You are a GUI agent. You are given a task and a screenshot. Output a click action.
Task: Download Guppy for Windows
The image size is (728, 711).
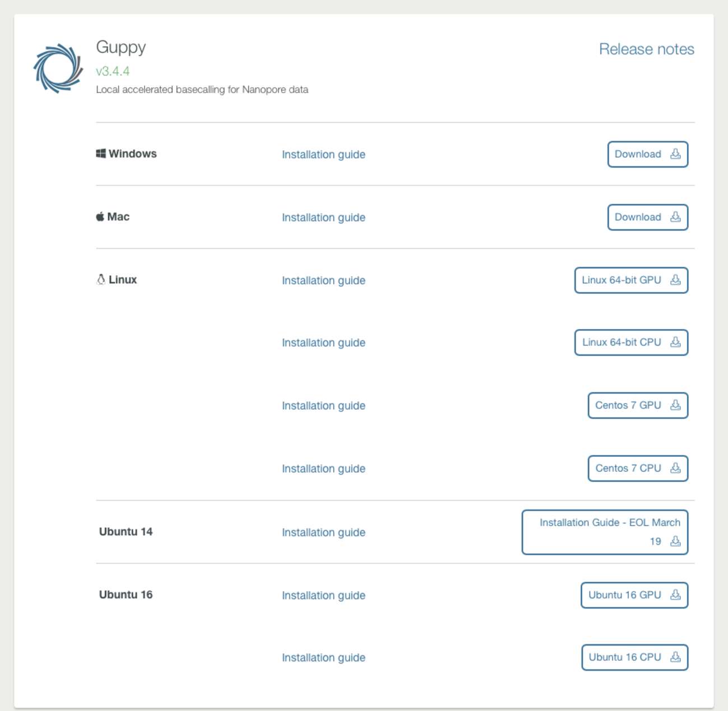coord(648,154)
